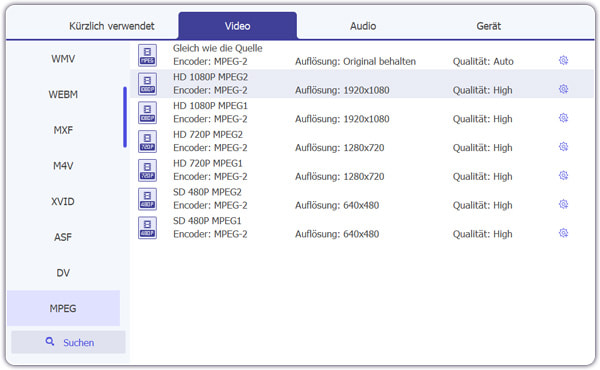Click 1080P format icon of HD 1080P MPEG1
This screenshot has height=370, width=600.
click(x=147, y=112)
